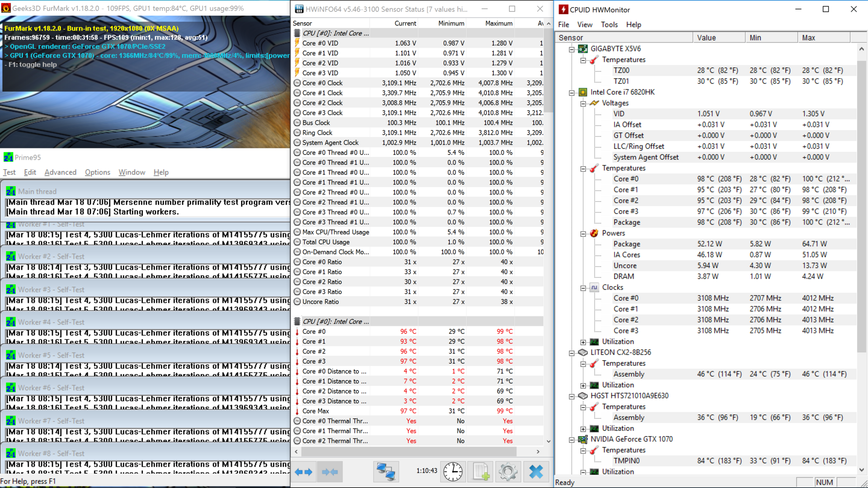Open HWMonitor File menu

[x=563, y=24]
